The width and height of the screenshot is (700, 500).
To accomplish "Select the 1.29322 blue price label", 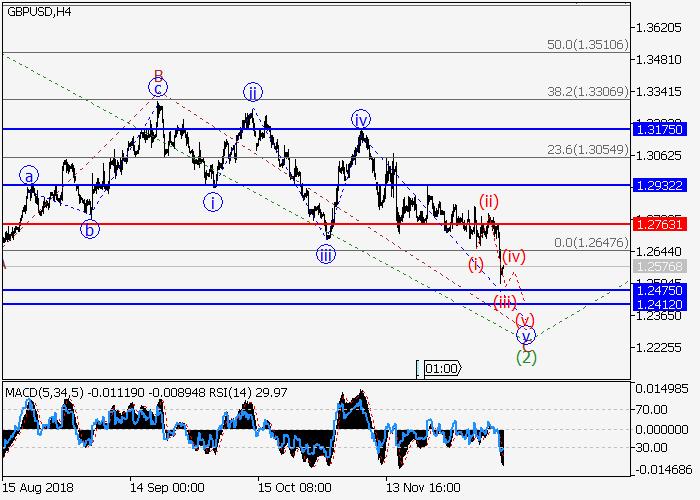I will [660, 185].
